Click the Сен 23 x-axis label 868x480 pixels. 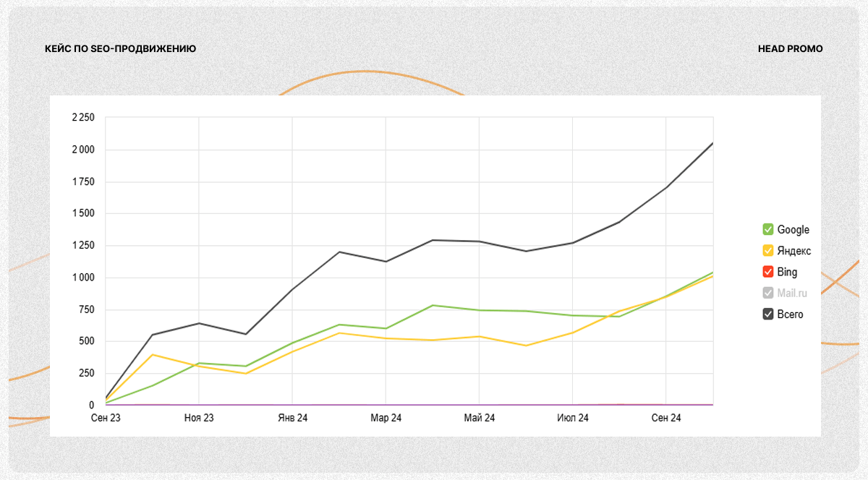[x=106, y=418]
